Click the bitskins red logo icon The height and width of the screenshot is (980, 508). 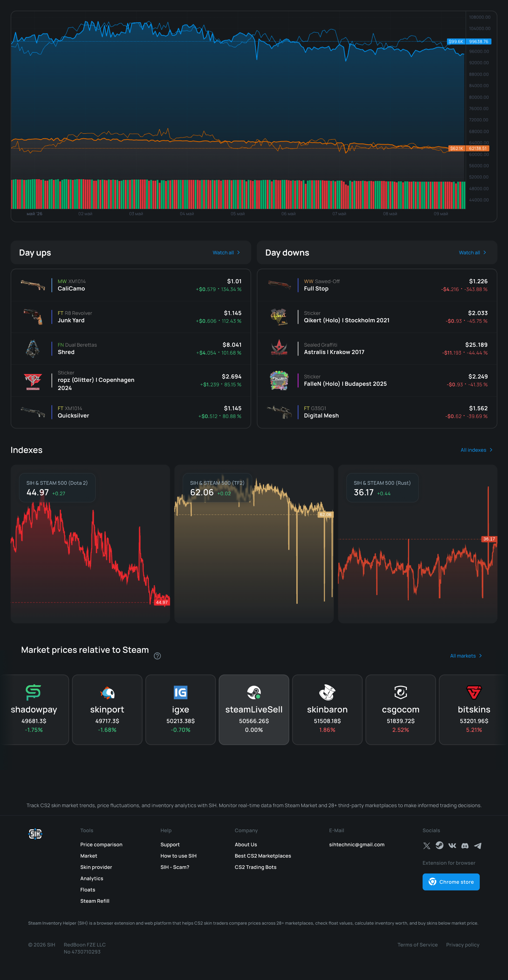(474, 692)
